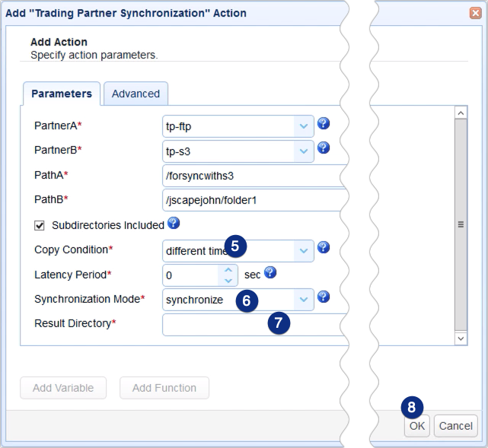Viewport: 488px width, 448px height.
Task: Click help icon next to Synchronization Mode
Action: (x=323, y=297)
